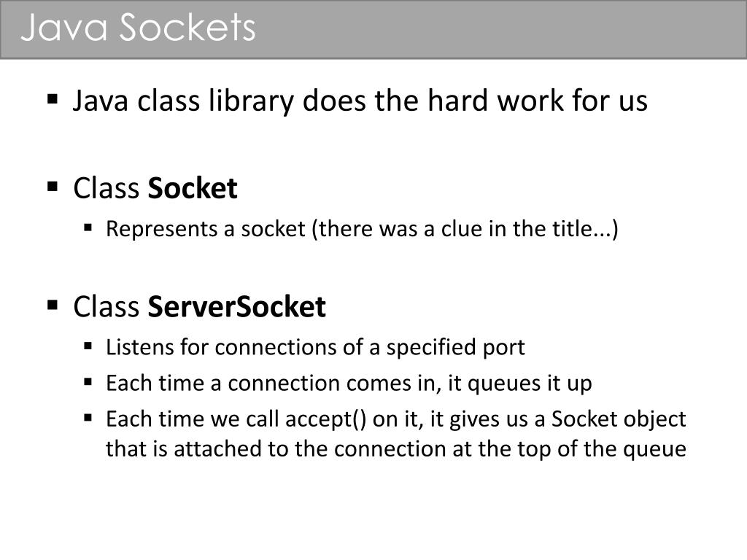Click the small bullet before "Represents a socket"
Image resolution: width=747 pixels, height=560 pixels.
[89, 227]
